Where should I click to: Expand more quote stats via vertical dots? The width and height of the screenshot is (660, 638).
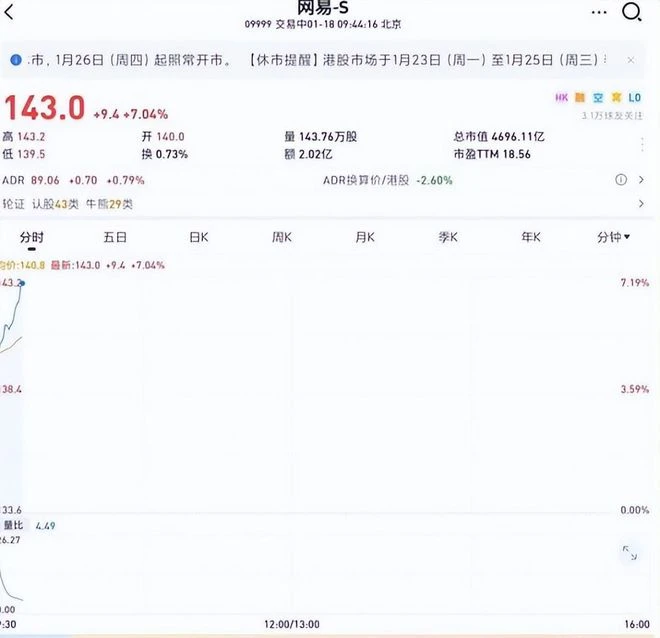coord(641,145)
